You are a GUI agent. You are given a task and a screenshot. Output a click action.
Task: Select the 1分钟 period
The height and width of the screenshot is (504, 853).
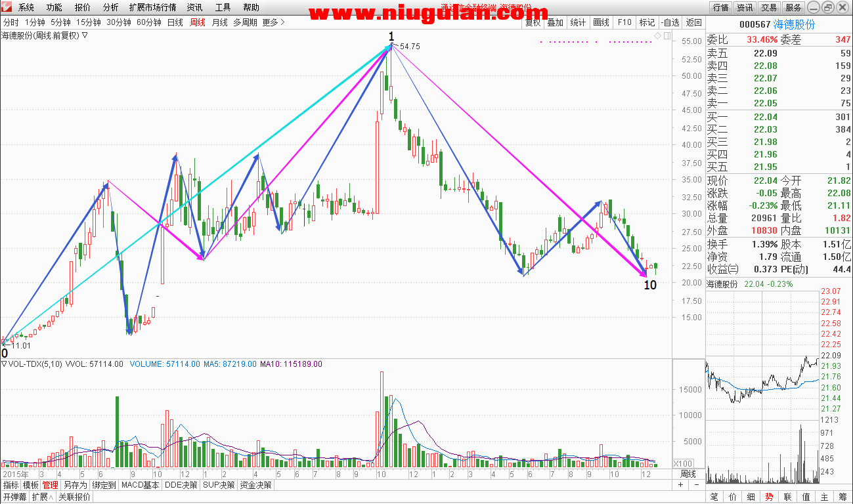click(x=35, y=22)
